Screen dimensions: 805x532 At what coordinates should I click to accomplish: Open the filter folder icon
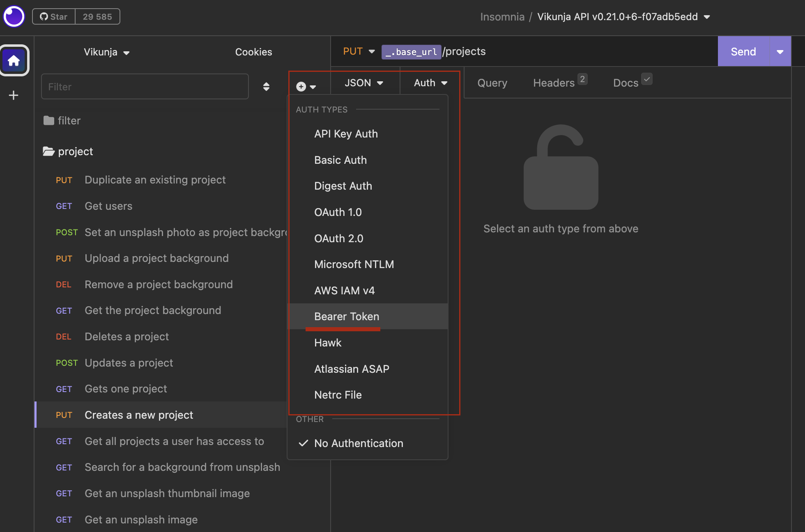(49, 121)
